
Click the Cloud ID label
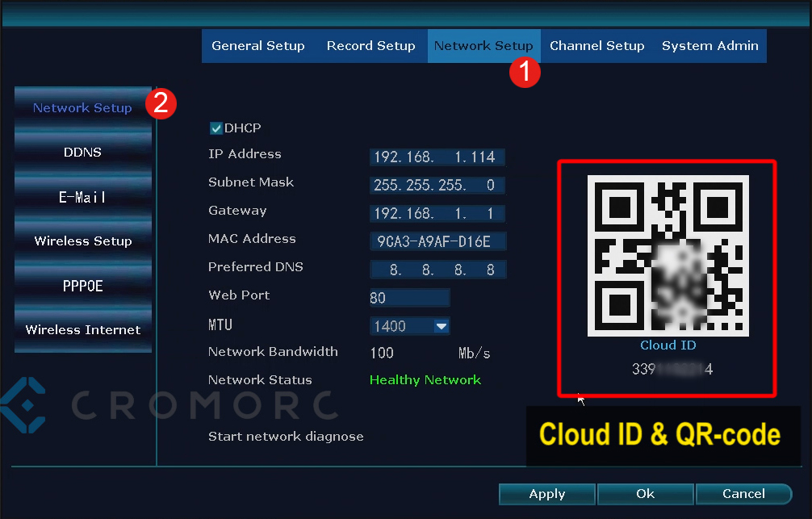[x=668, y=345]
